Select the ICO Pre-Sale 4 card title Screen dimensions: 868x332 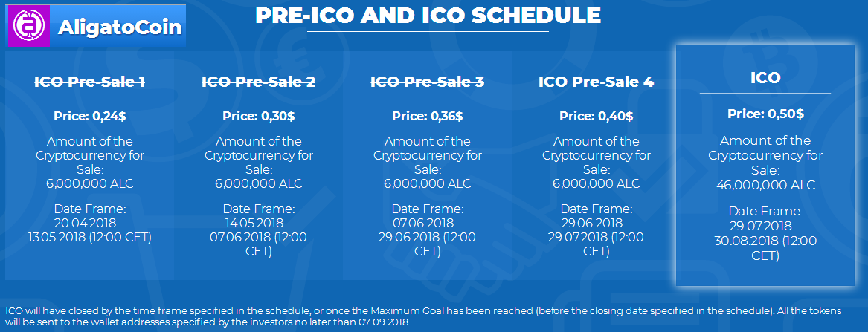pos(597,82)
